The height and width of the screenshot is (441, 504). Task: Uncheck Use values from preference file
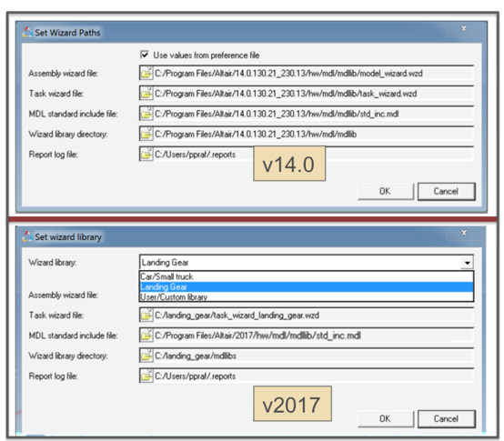point(145,55)
